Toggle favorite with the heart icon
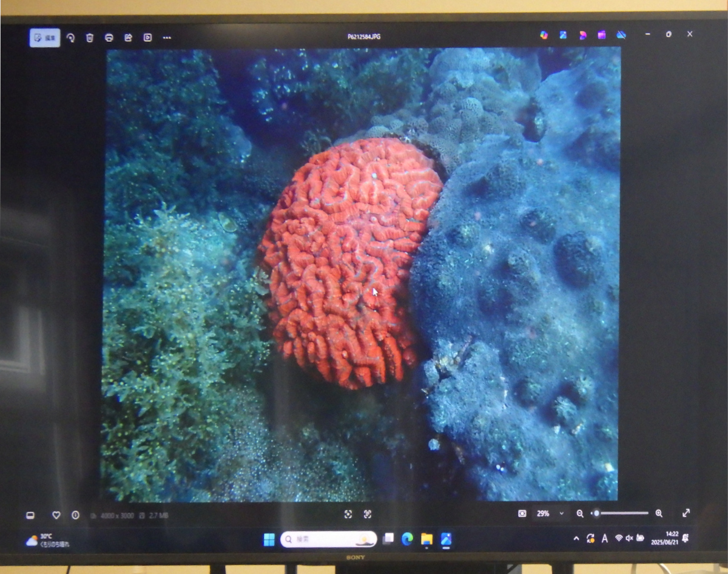 point(56,515)
